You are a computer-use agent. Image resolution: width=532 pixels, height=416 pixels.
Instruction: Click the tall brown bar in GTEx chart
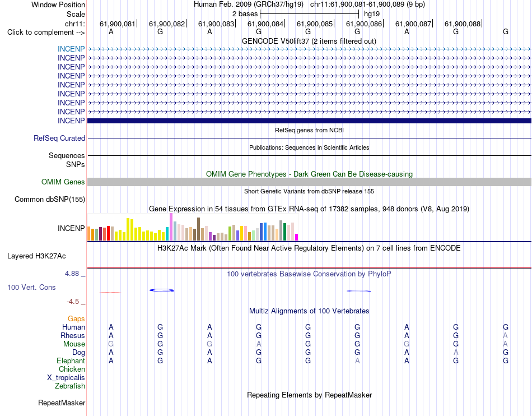198,229
